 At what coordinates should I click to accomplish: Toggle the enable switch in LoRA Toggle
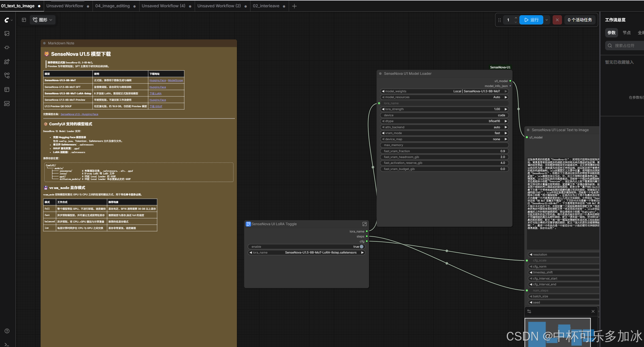click(x=361, y=247)
